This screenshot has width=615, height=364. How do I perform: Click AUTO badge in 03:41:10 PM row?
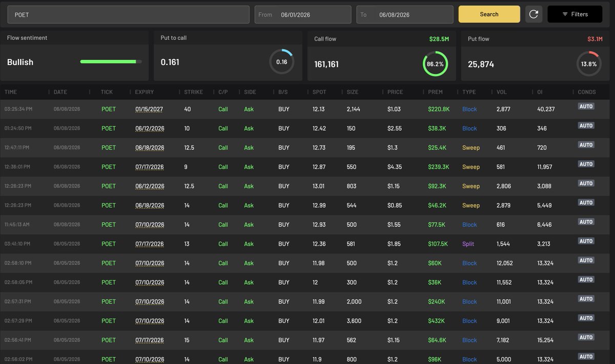point(586,241)
